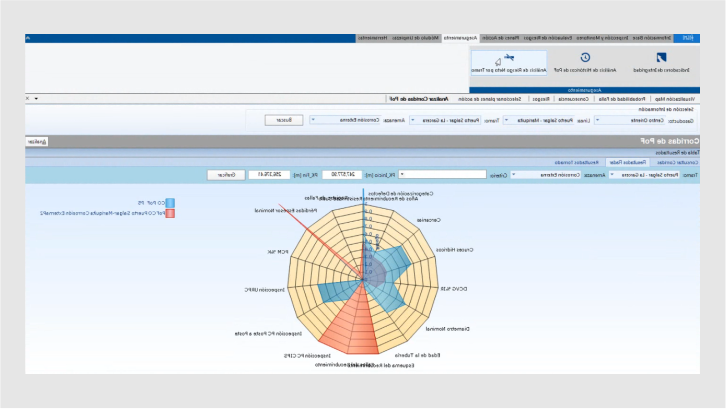
Task: Click the PK_Inicio field showing 247,577.00
Action: (342, 175)
